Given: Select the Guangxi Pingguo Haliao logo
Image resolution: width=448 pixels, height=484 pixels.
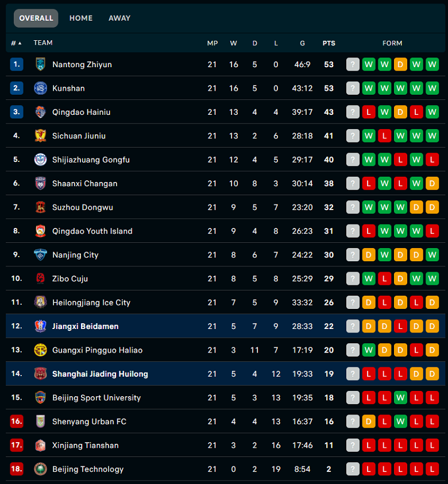Looking at the screenshot, I should 40,350.
